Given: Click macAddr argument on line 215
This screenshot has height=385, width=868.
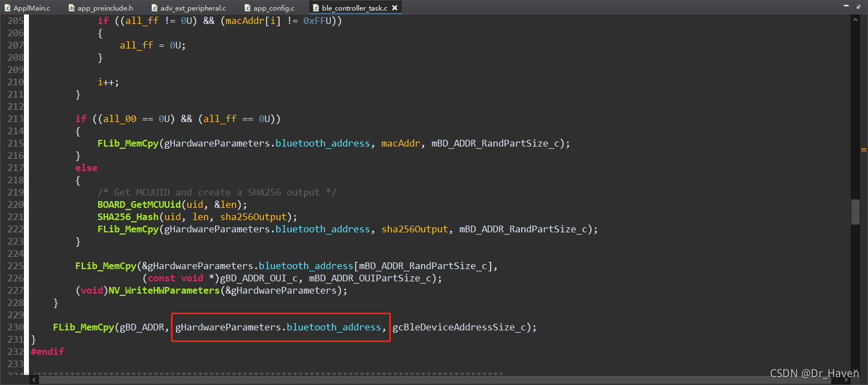Looking at the screenshot, I should pos(401,143).
